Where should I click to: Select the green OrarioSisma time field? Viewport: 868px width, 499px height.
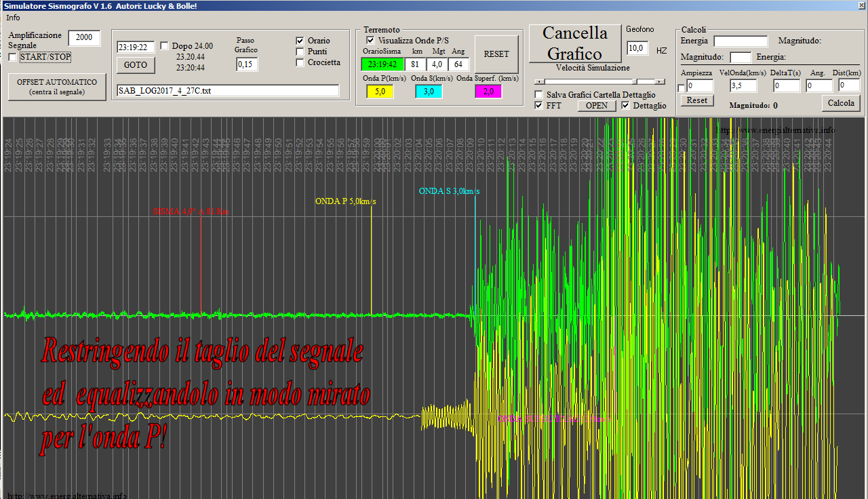[382, 64]
